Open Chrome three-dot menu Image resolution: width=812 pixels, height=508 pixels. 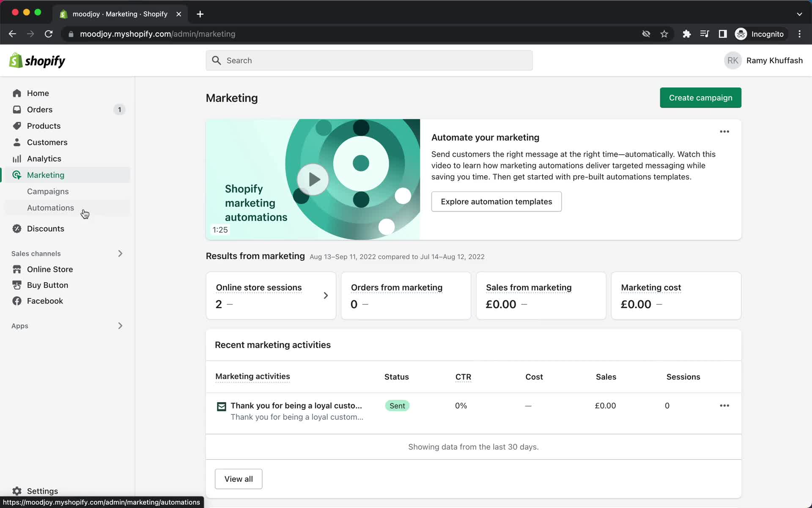pos(799,34)
